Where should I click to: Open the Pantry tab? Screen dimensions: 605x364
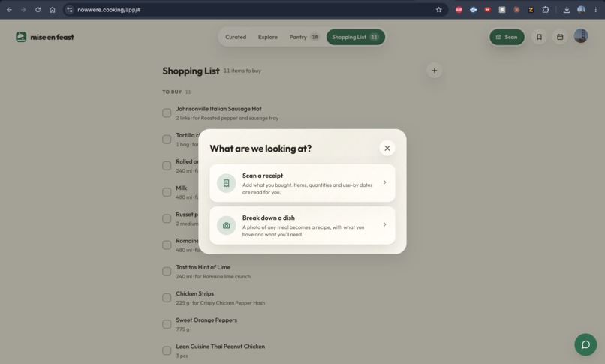[x=304, y=37]
